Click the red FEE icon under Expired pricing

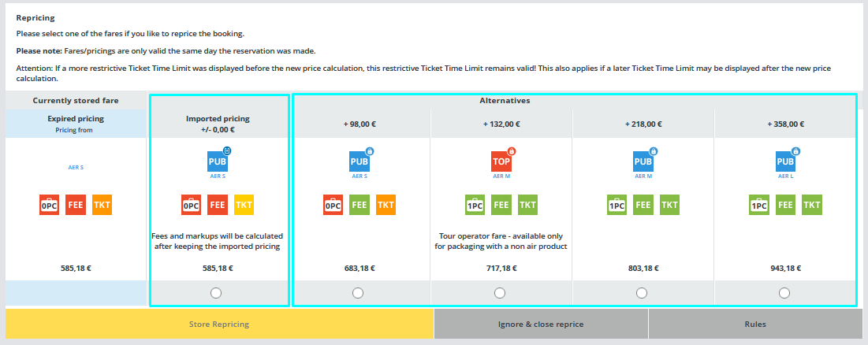76,205
